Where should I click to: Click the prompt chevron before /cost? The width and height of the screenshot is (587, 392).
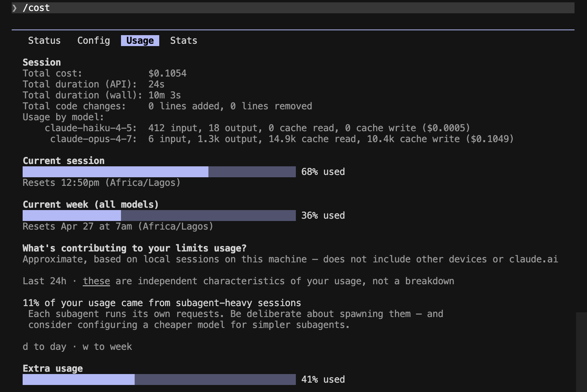(14, 8)
